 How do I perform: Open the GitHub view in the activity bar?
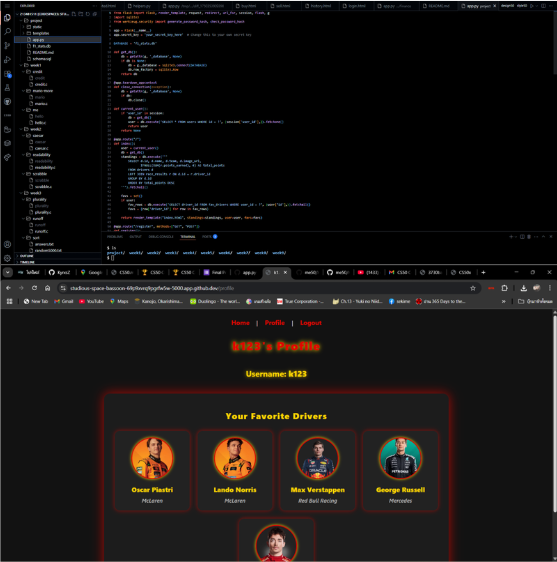pos(7,102)
